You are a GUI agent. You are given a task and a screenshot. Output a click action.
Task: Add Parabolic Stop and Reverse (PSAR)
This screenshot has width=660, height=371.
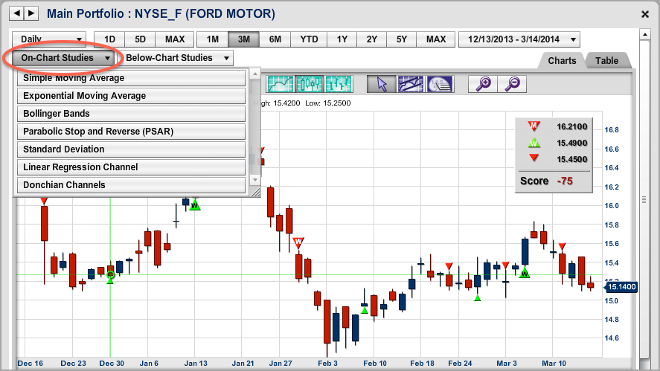tap(131, 131)
